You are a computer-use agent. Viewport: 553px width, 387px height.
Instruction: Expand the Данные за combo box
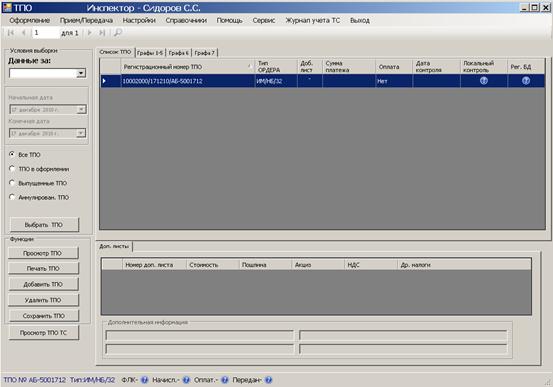[x=81, y=73]
